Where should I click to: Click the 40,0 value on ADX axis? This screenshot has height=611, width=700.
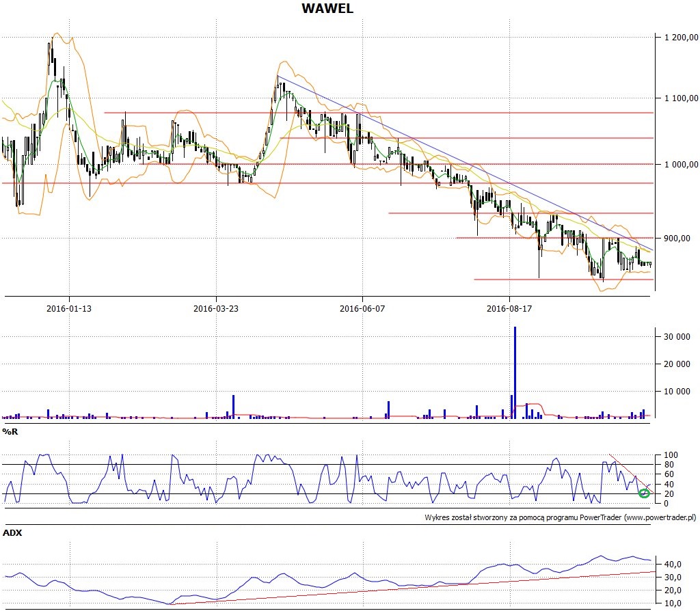(673, 565)
